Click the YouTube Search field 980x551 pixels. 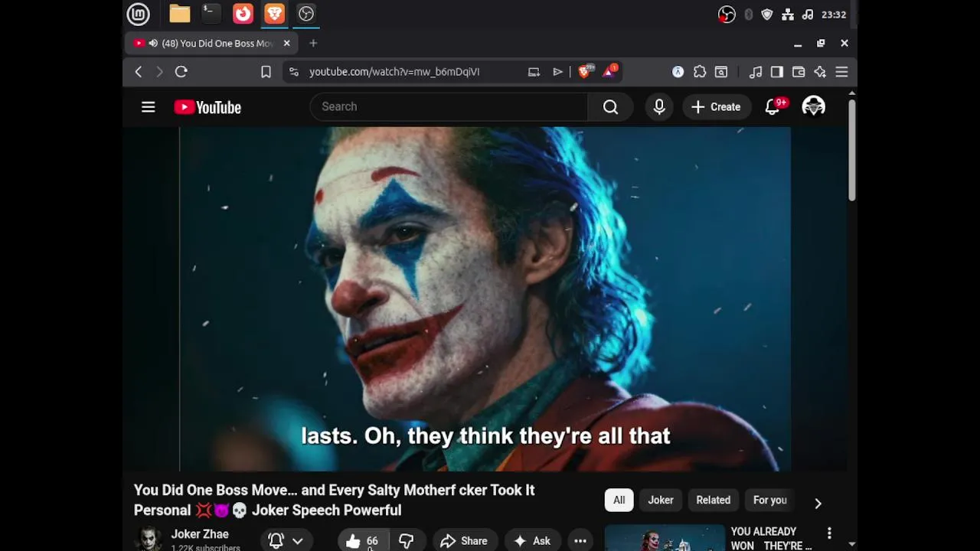(449, 106)
